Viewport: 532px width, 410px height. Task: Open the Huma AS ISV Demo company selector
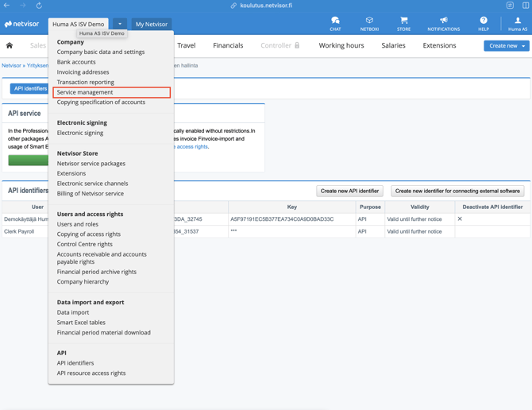pos(79,24)
